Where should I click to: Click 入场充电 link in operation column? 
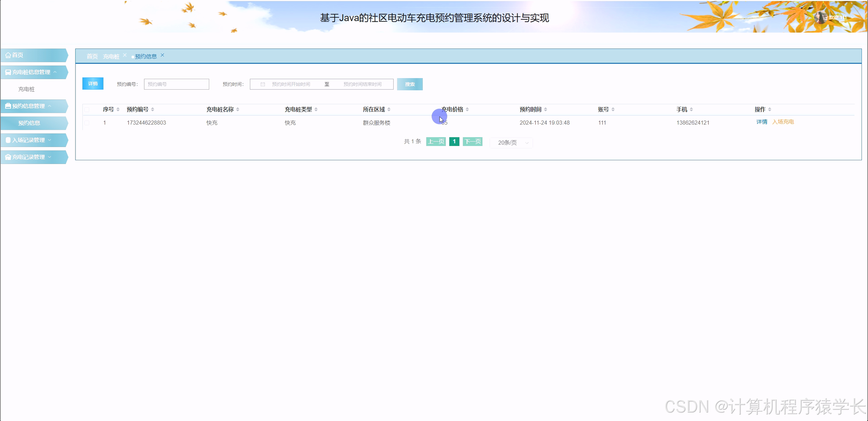(x=784, y=122)
